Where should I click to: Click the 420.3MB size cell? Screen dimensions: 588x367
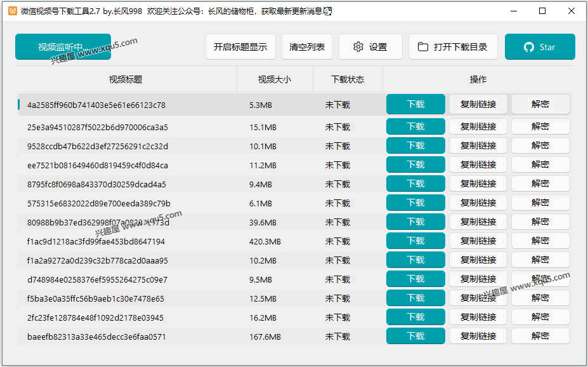265,242
